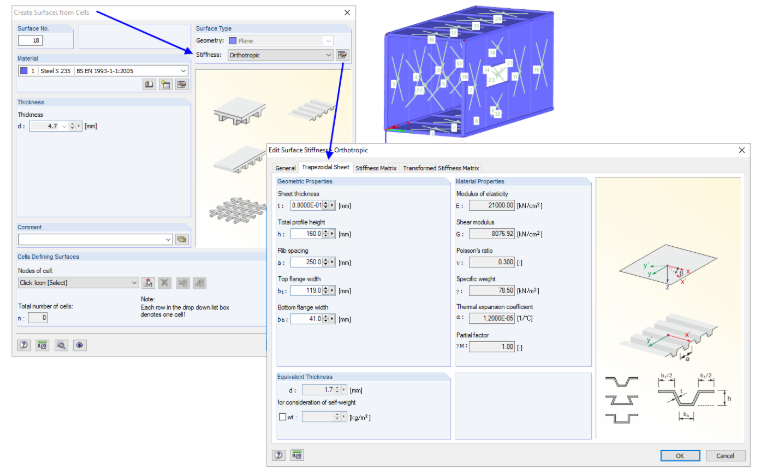The width and height of the screenshot is (760, 475).
Task: Click Top flange width spinner
Action: coord(326,290)
